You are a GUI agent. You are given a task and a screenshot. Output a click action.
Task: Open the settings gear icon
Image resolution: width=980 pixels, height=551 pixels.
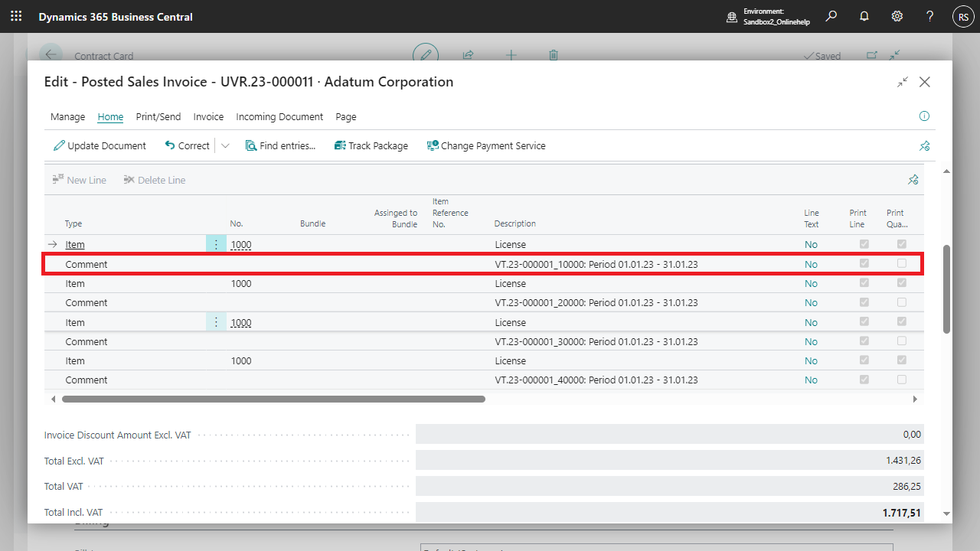tap(897, 16)
